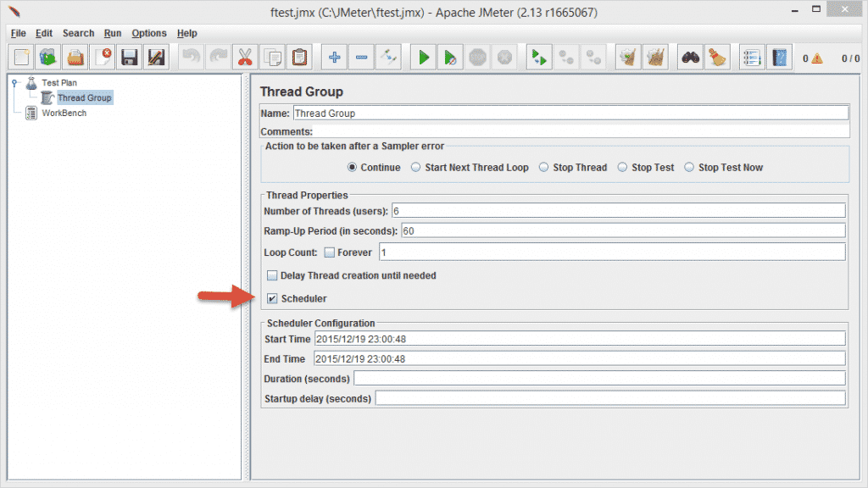
Task: Open the Run menu
Action: tap(111, 33)
